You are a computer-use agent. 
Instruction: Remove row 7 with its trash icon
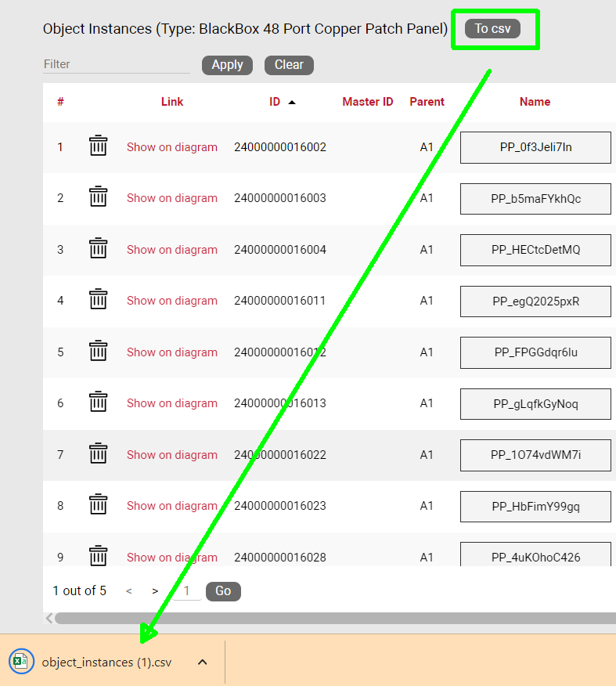(x=98, y=454)
